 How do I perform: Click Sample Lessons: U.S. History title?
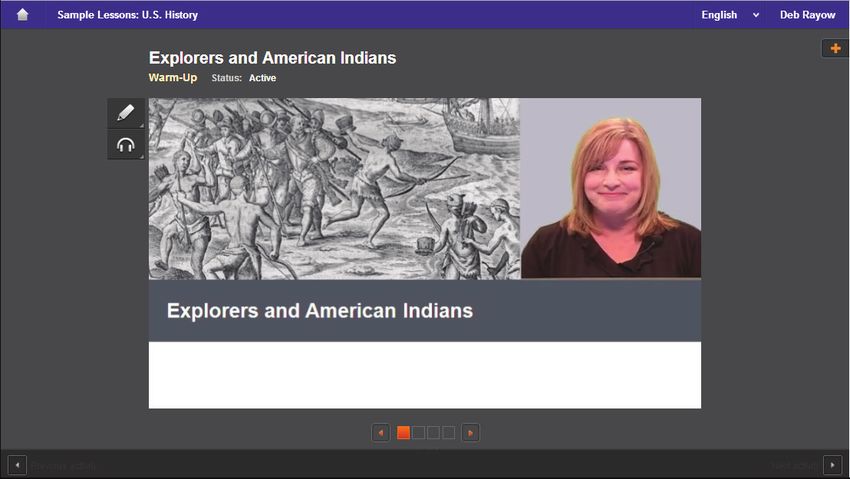pyautogui.click(x=127, y=15)
